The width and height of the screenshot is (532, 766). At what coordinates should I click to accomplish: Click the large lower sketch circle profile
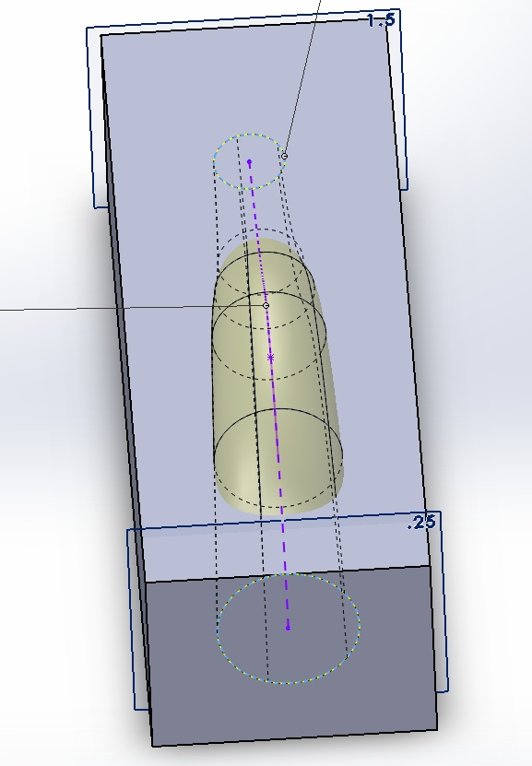pyautogui.click(x=289, y=629)
